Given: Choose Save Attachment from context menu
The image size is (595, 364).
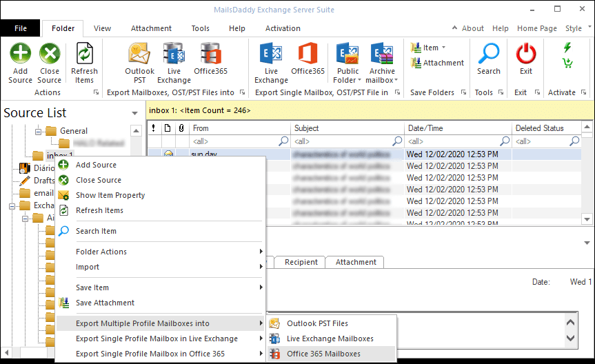Looking at the screenshot, I should (160, 303).
